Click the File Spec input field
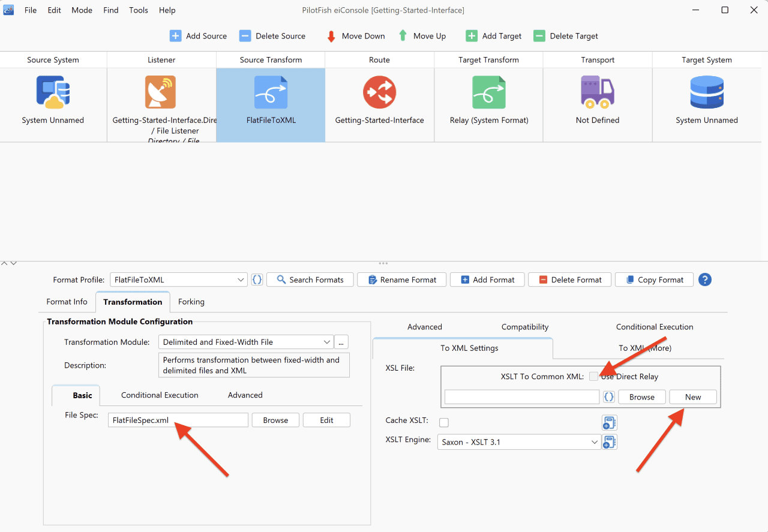 pos(178,420)
